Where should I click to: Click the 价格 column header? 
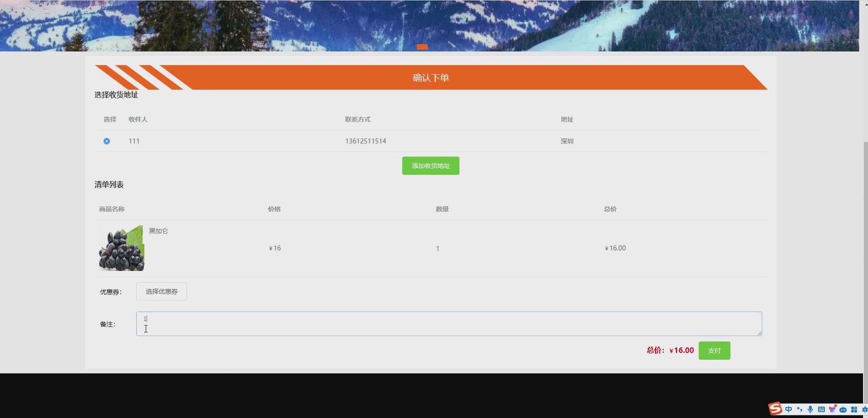pyautogui.click(x=274, y=209)
